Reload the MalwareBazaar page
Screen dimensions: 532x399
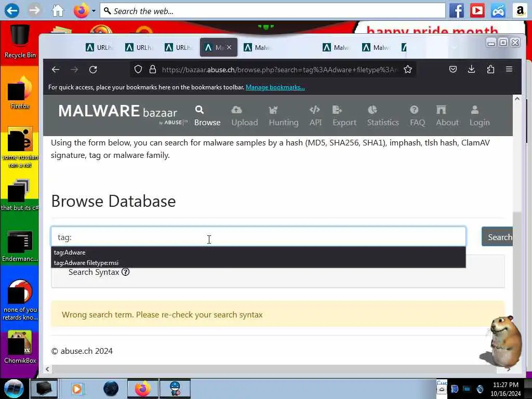93,70
